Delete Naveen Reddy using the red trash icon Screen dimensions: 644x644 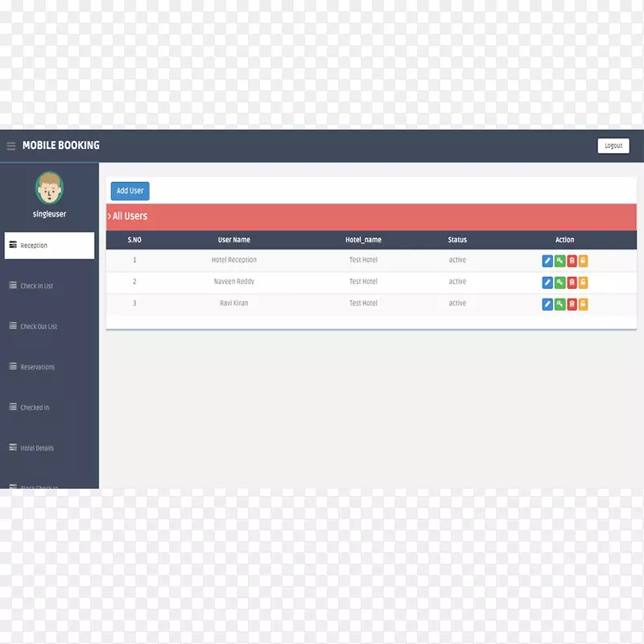572,283
